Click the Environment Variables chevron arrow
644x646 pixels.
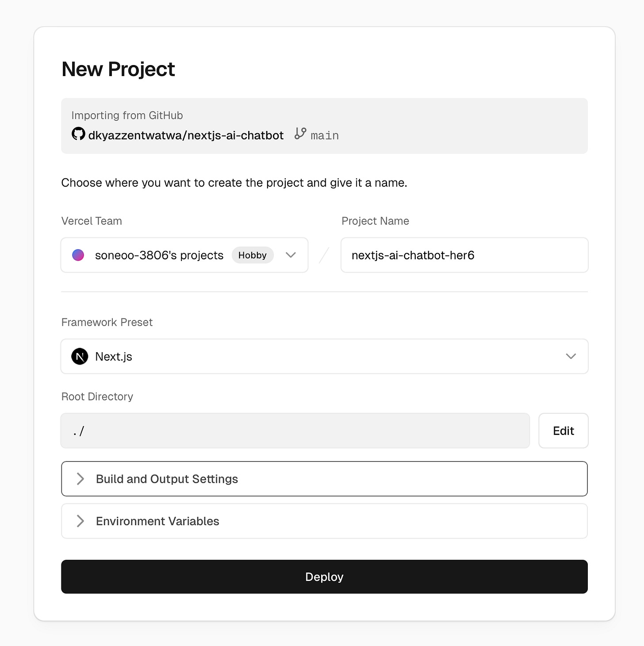point(80,521)
